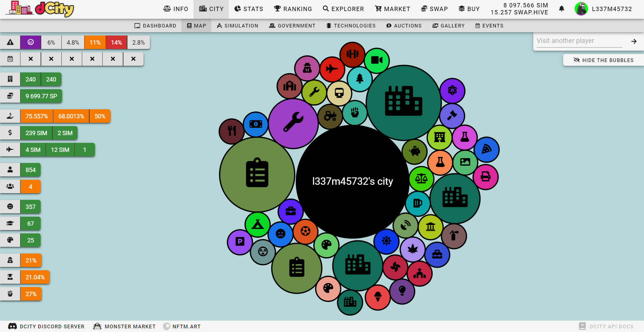Open the NFTM.ART link
The width and height of the screenshot is (644, 332).
(x=182, y=326)
